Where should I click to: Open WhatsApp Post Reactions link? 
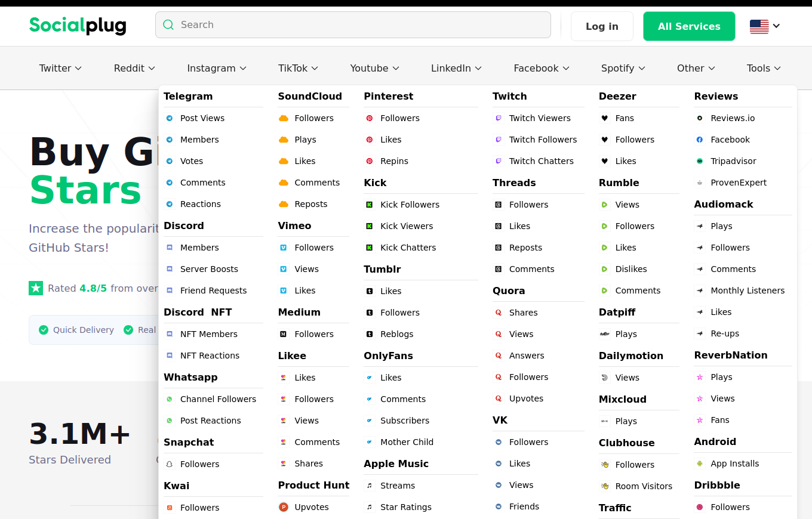click(x=210, y=421)
